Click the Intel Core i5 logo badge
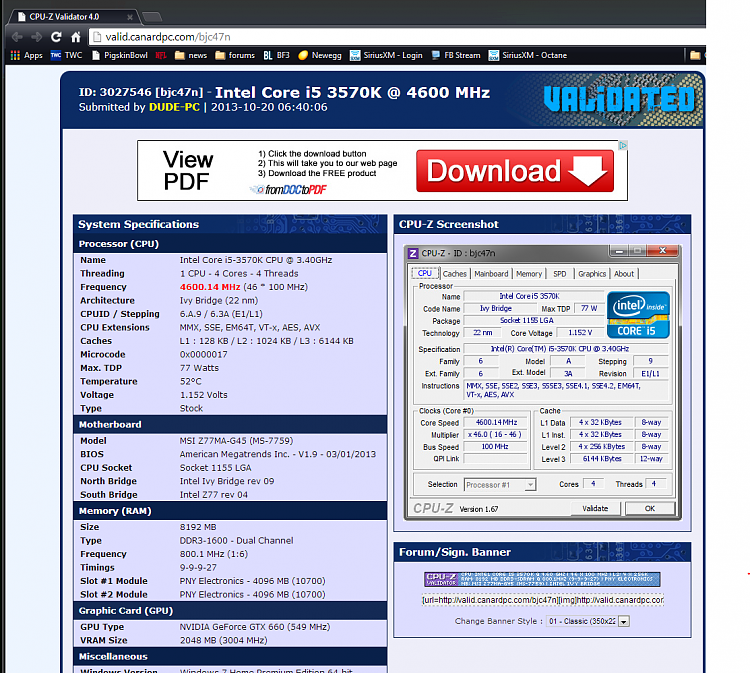 point(638,315)
